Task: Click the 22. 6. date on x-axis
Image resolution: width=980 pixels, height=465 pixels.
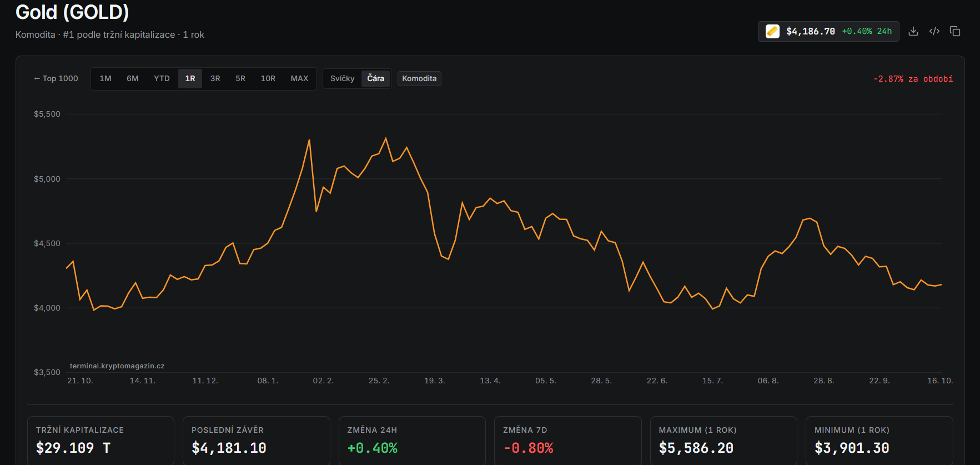Action: coord(657,381)
